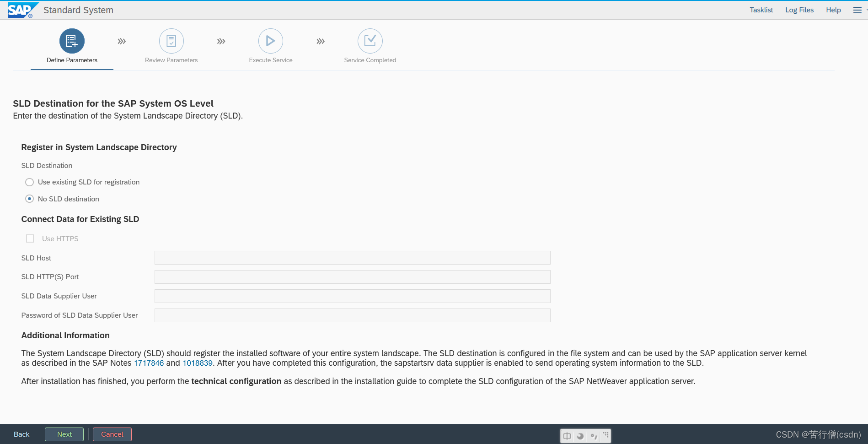Open the Log Files menu

click(x=799, y=10)
